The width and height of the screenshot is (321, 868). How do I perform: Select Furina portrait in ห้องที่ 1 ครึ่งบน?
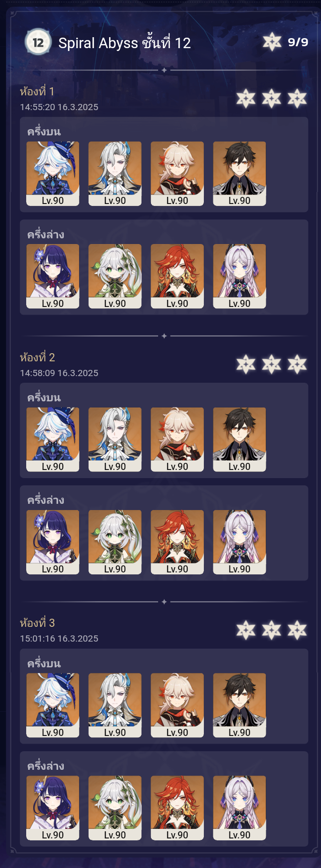point(53,174)
